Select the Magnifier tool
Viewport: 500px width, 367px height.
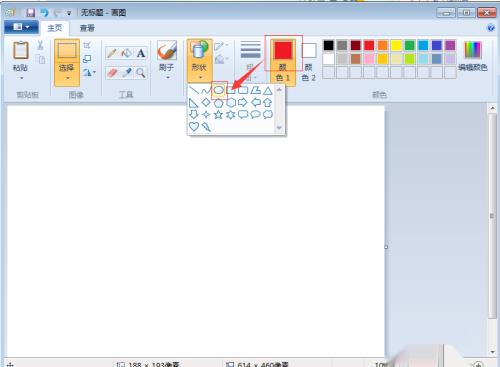(x=141, y=73)
